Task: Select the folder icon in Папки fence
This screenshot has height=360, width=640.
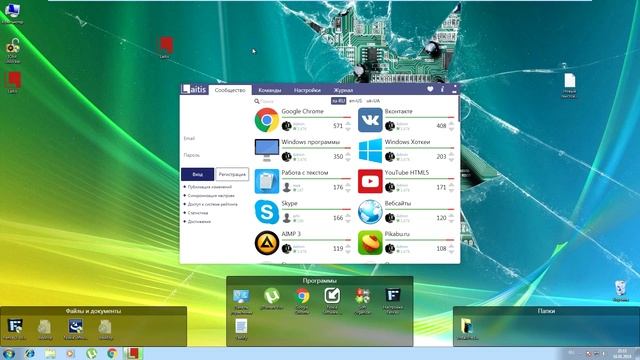Action: (x=467, y=329)
